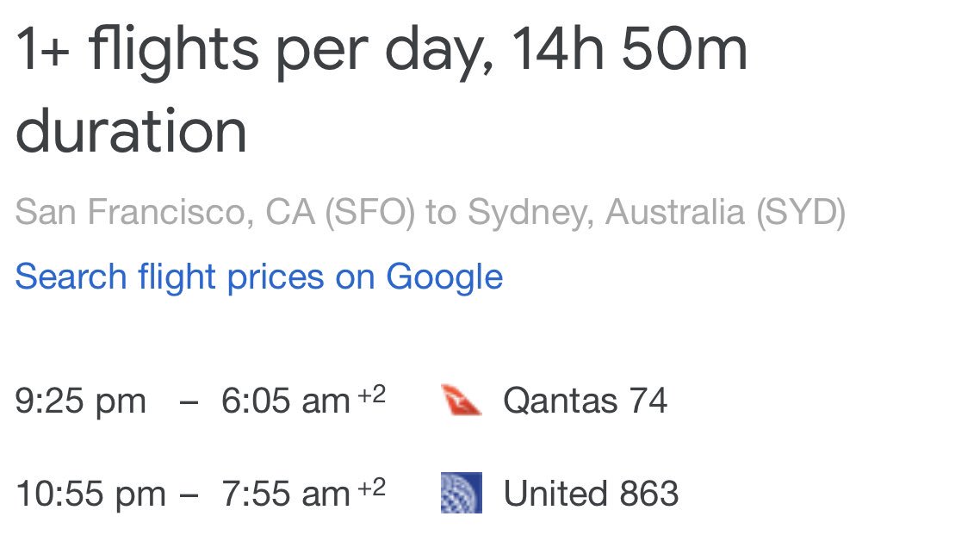The width and height of the screenshot is (980, 535).
Task: Click the 9:25 pm departure time
Action: (x=80, y=401)
